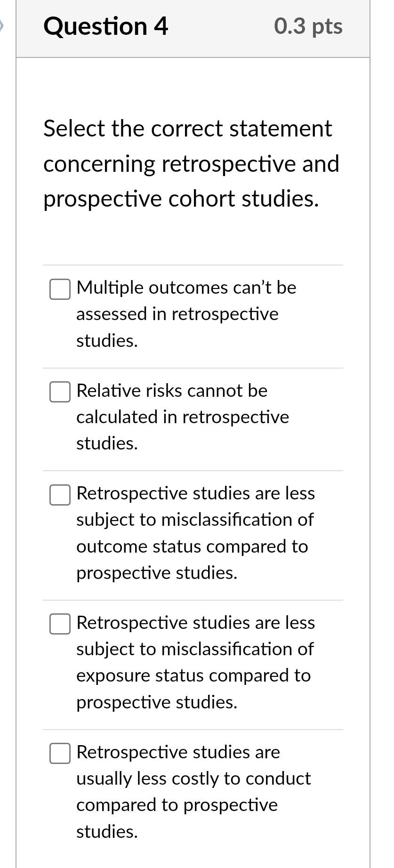394x868 pixels.
Task: Check the misclassification of outcome status option
Action: [60, 494]
